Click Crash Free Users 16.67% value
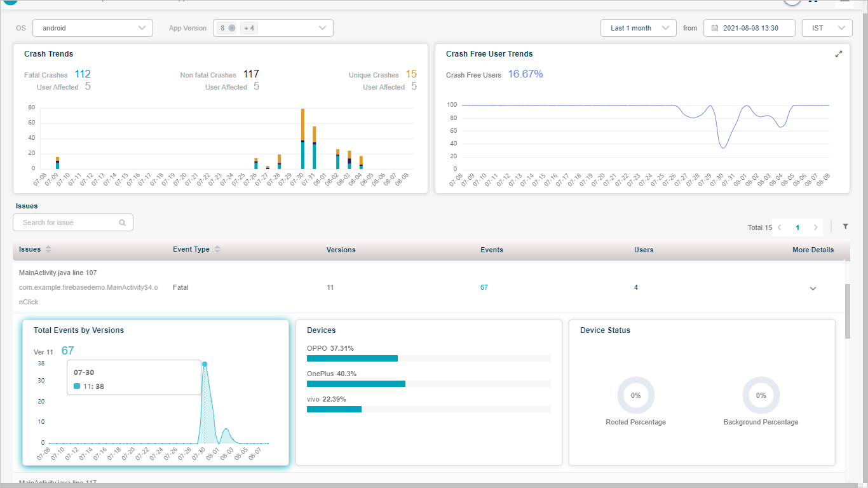 click(526, 74)
